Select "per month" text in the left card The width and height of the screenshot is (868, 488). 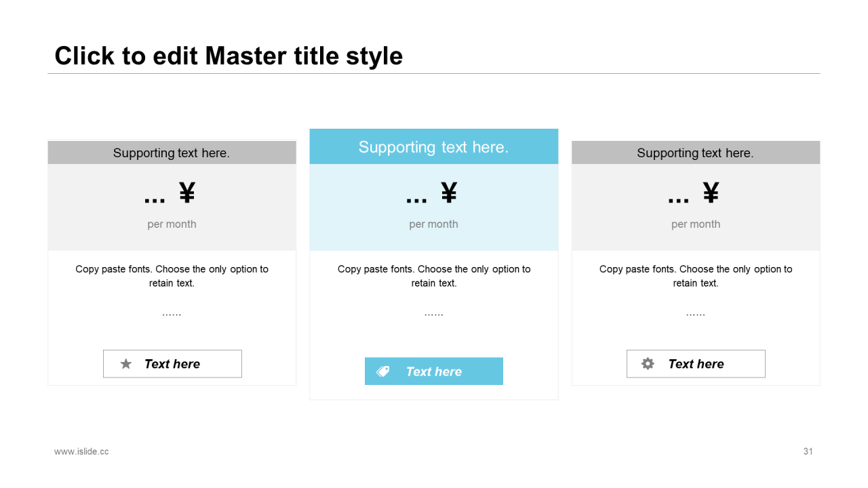[x=172, y=224]
